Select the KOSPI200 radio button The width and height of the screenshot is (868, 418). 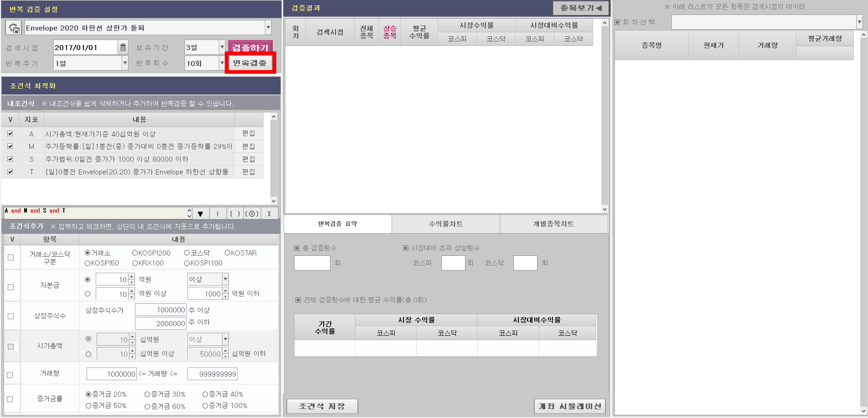tap(135, 253)
